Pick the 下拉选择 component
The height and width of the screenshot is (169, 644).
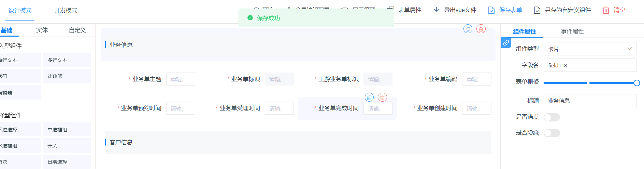[20, 129]
